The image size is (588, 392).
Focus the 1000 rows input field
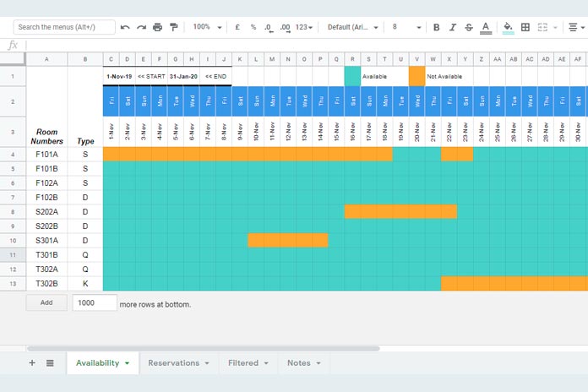pyautogui.click(x=95, y=302)
